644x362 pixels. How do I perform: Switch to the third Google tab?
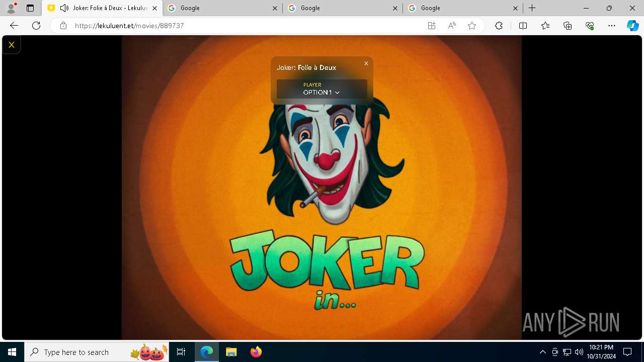point(463,8)
